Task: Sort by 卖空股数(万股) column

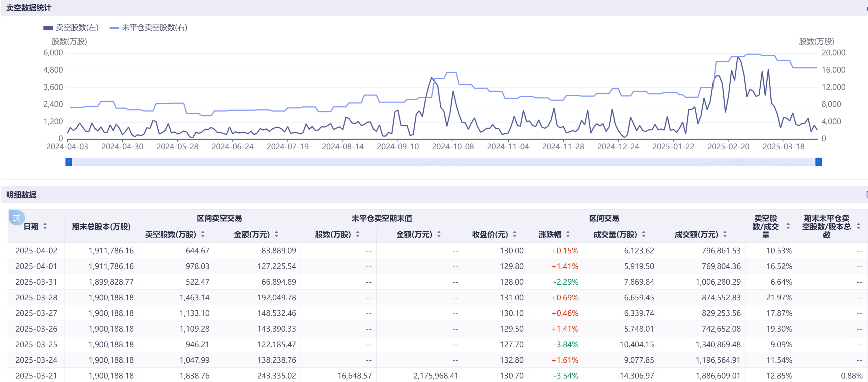Action: pos(203,234)
